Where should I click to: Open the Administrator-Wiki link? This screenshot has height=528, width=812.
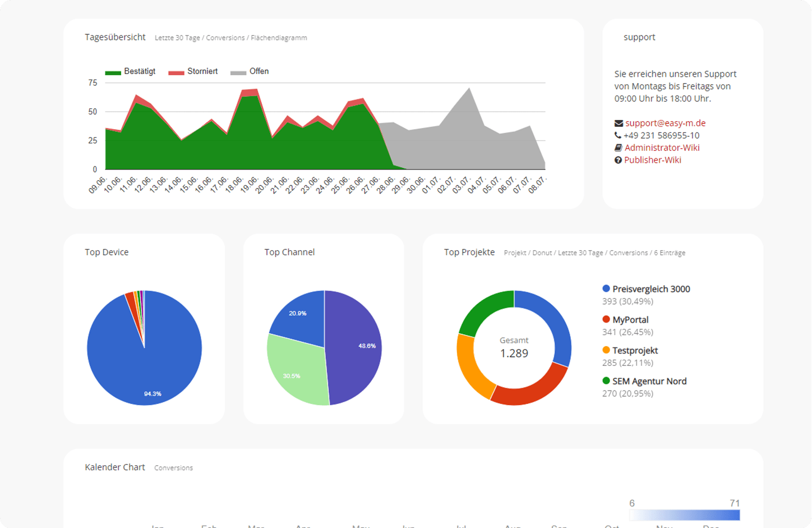pyautogui.click(x=662, y=148)
